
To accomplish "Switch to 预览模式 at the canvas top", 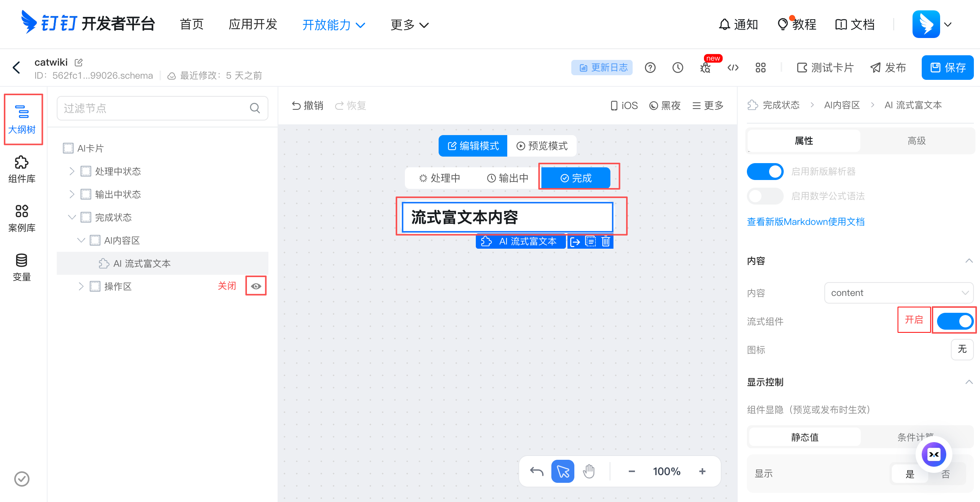I will coord(542,146).
